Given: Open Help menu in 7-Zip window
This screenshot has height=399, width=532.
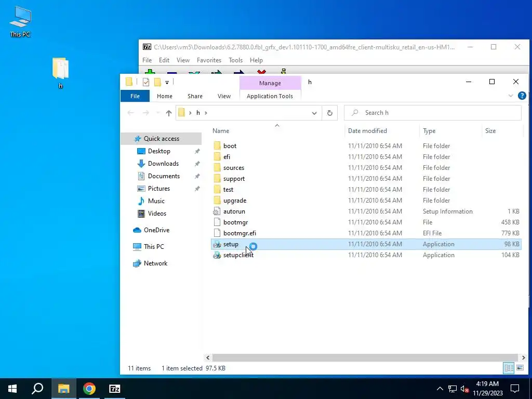Looking at the screenshot, I should coord(256,60).
